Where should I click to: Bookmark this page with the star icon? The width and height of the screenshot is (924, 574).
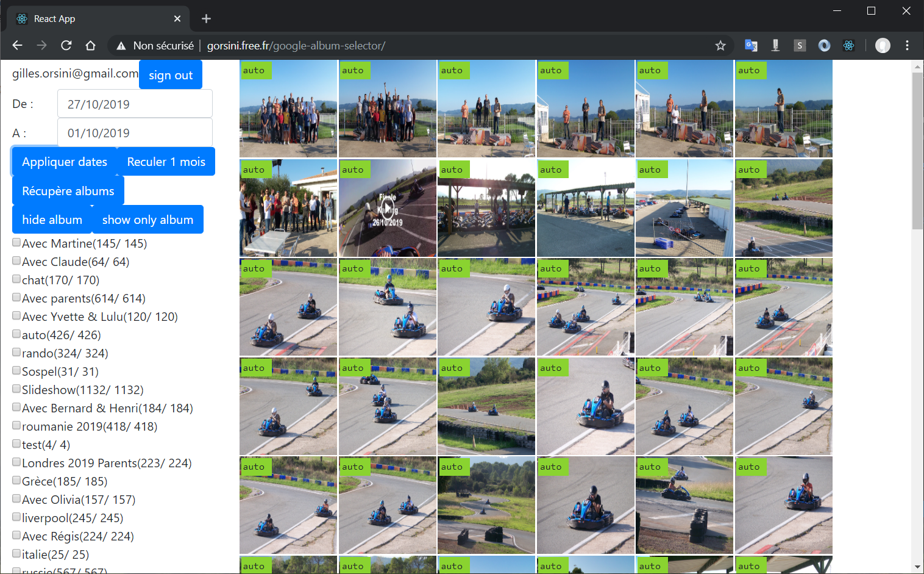coord(720,46)
